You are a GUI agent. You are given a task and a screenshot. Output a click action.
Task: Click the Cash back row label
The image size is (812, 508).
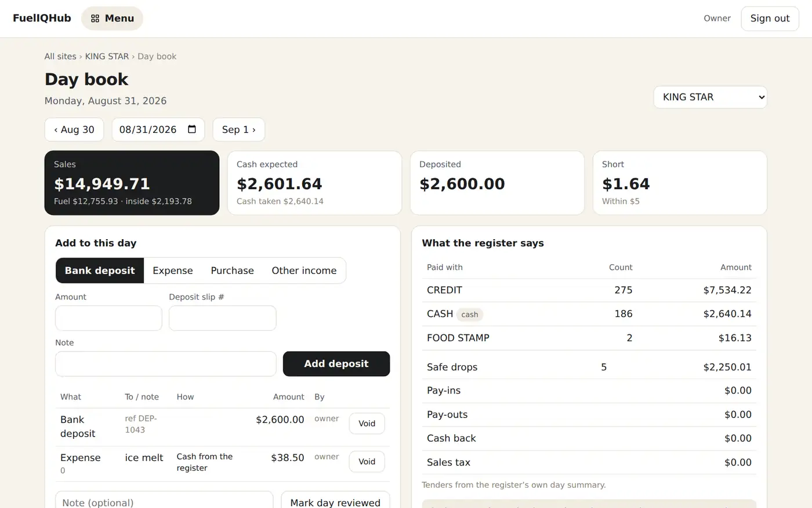coord(451,438)
